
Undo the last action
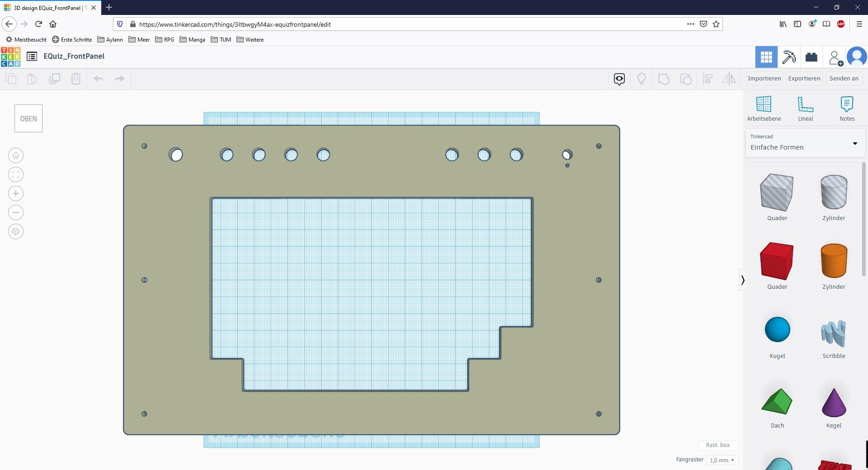point(99,79)
